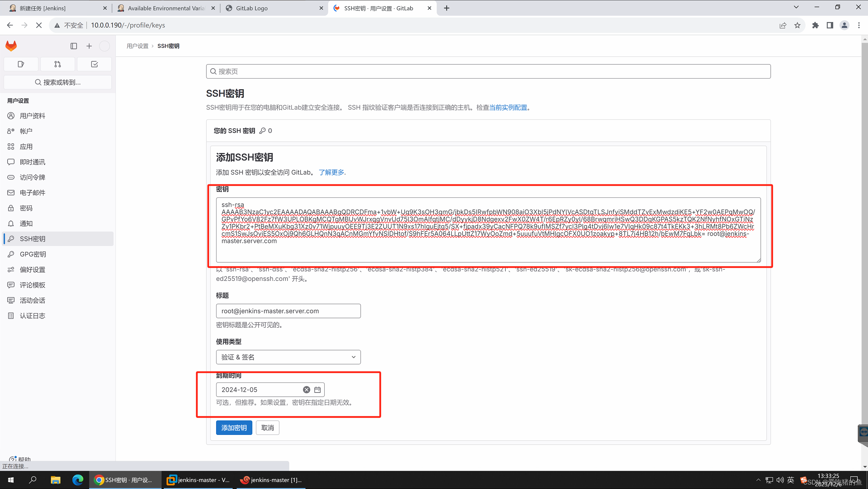Click the plus create-new icon in sidebar
The height and width of the screenshot is (489, 868).
coord(89,46)
